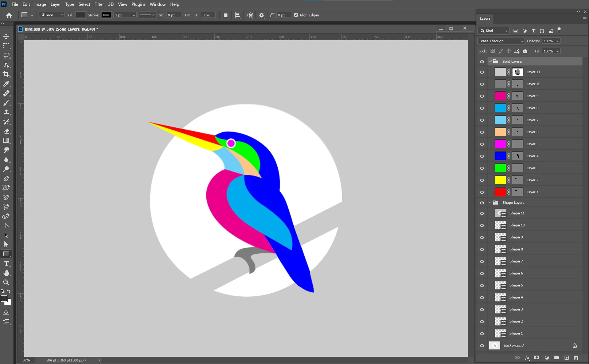The height and width of the screenshot is (364, 589).
Task: Select the Dodge tool
Action: point(6,169)
